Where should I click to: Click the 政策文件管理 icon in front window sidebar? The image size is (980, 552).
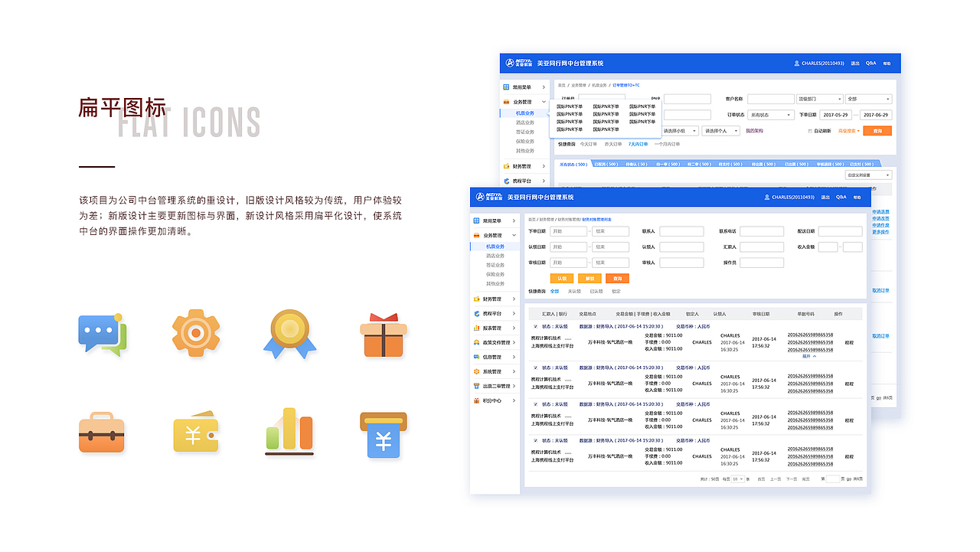tap(477, 342)
